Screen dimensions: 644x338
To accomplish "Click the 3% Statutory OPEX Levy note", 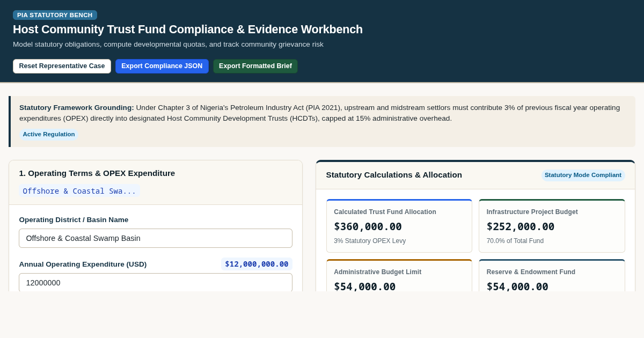I will [x=370, y=241].
